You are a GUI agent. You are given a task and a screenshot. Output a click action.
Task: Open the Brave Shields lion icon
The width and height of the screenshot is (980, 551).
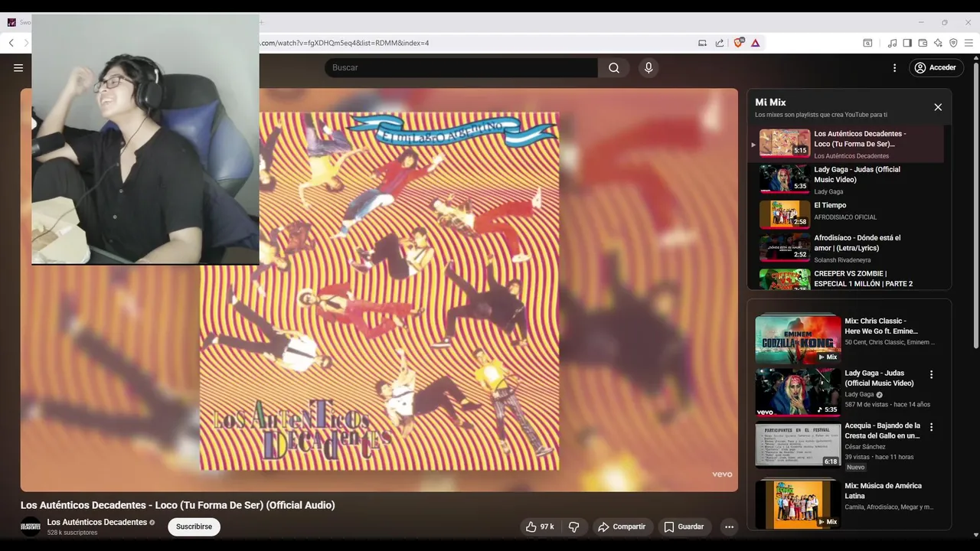[738, 43]
